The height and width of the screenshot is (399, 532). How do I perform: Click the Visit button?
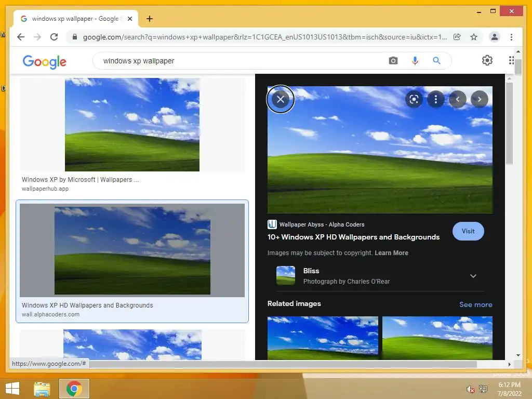coord(468,231)
